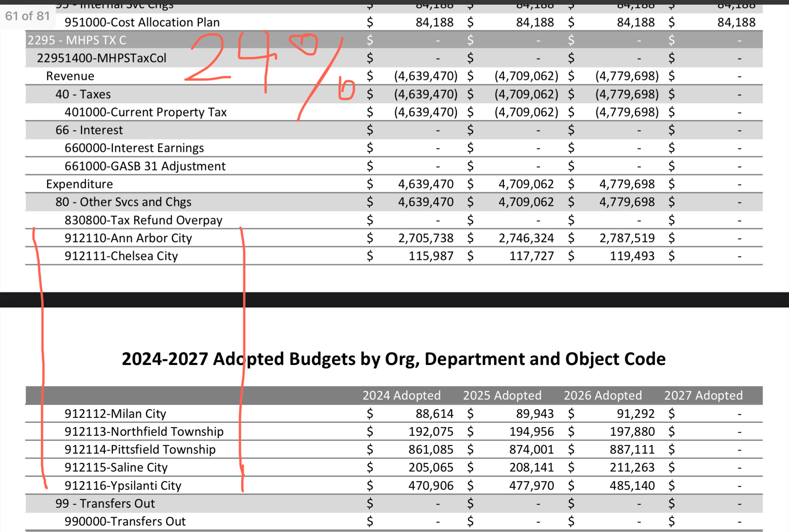Select the 912110-Ann Arbor City label

[128, 238]
